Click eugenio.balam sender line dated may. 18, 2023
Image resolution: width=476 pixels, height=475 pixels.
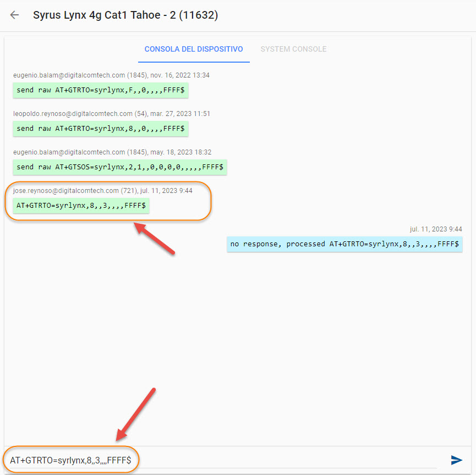112,152
